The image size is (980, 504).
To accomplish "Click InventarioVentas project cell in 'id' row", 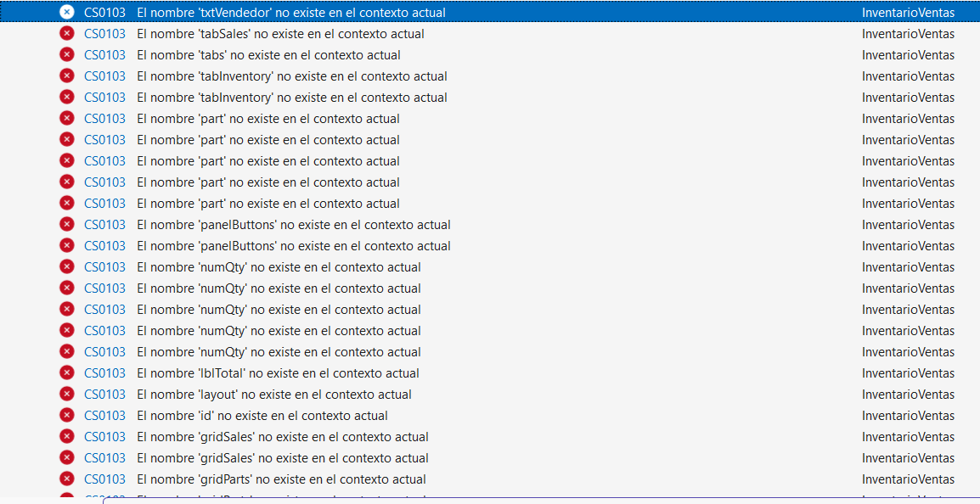I will pos(908,416).
